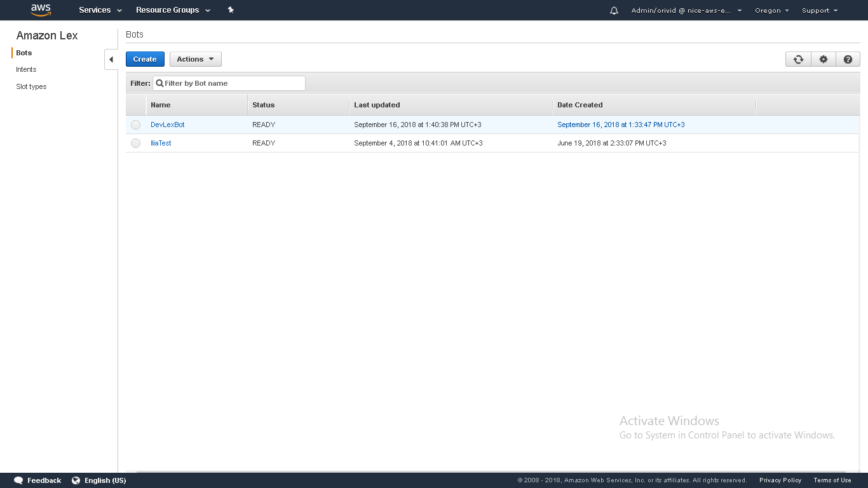Open the Services menu dropdown
This screenshot has width=868, height=488.
tap(100, 10)
